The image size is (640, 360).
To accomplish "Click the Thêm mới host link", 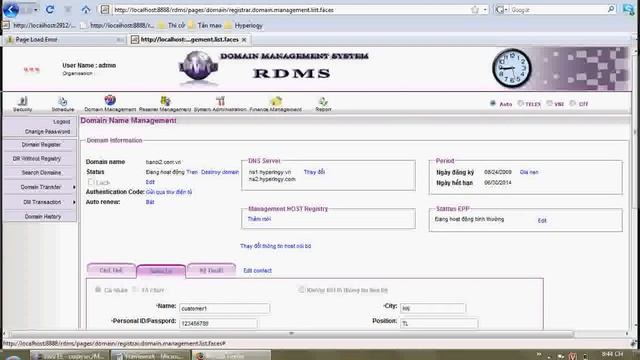I will (259, 219).
